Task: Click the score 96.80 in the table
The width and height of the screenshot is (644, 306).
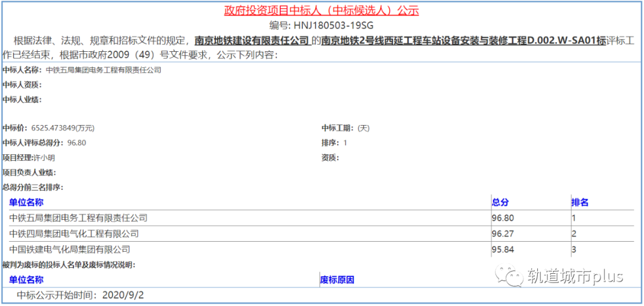Action: pos(503,218)
